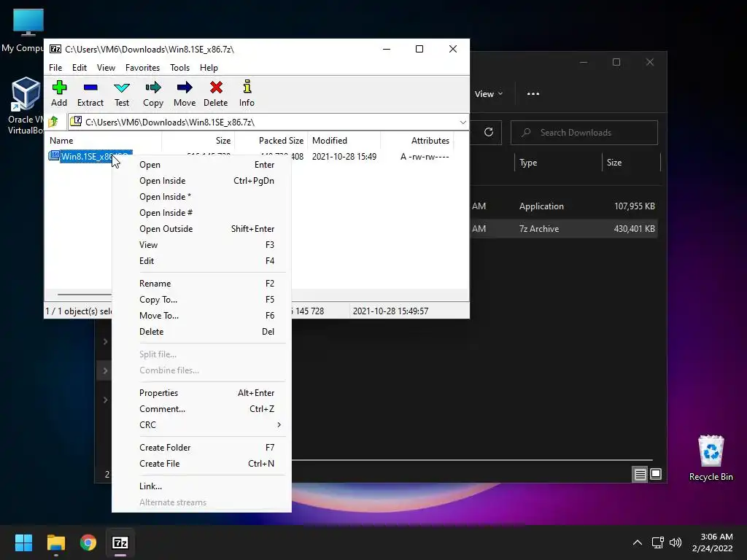Sort by the Attributes column header

pyautogui.click(x=417, y=141)
